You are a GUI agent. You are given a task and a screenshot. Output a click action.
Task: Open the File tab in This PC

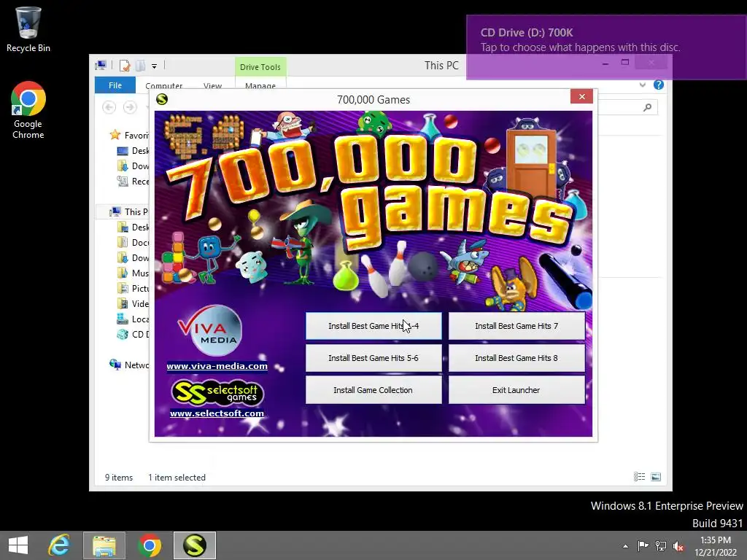[115, 85]
